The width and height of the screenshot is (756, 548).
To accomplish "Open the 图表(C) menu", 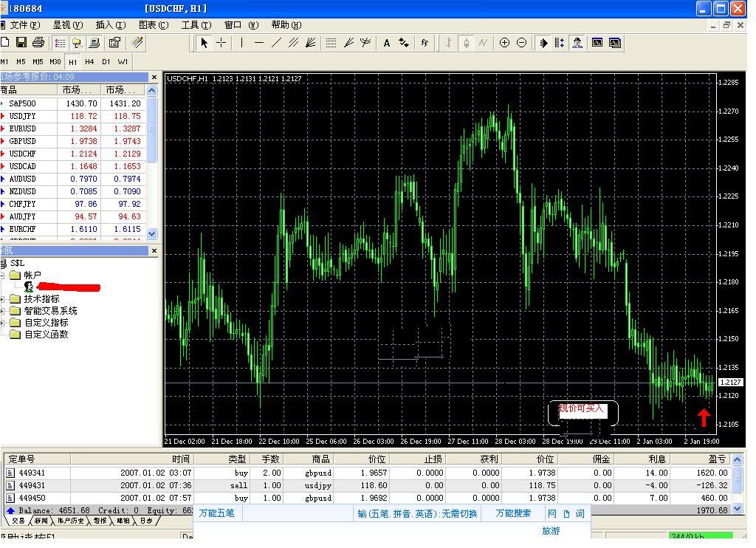I will (154, 25).
